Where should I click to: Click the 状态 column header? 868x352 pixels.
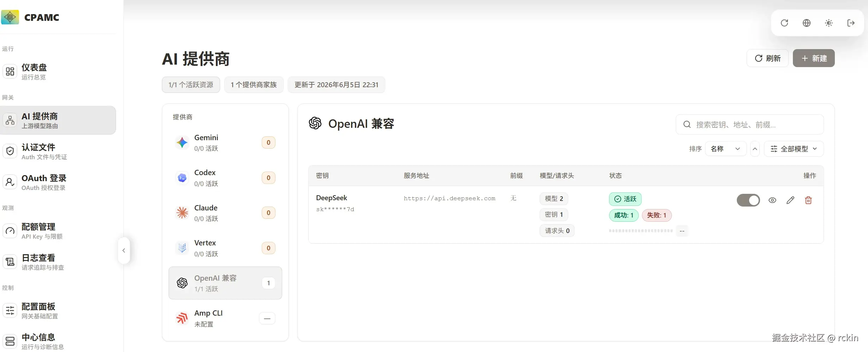point(615,175)
